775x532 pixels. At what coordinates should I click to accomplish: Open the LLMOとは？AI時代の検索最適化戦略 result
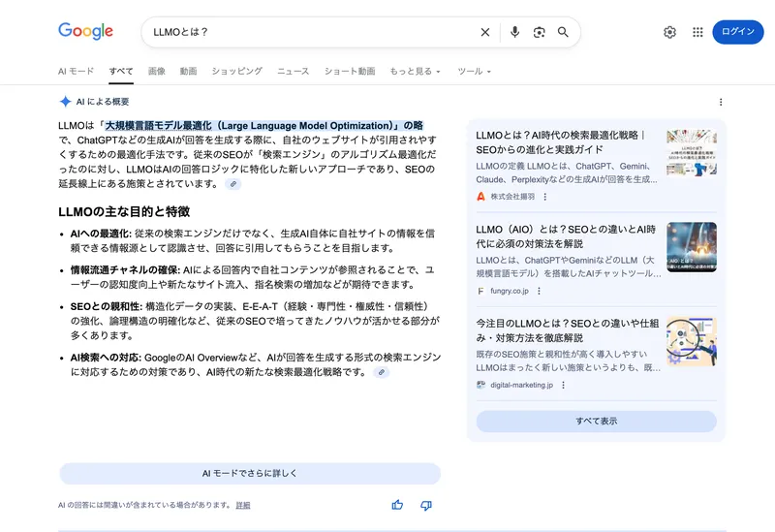click(561, 141)
